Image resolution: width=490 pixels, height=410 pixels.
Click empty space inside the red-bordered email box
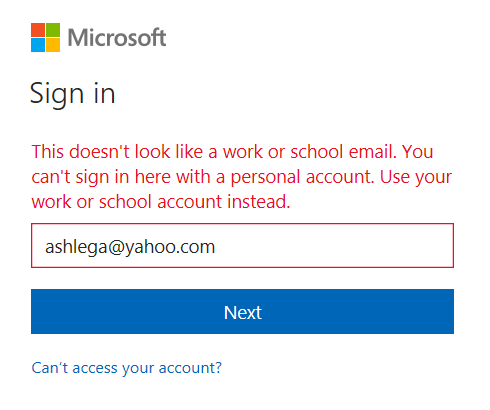[x=333, y=246]
